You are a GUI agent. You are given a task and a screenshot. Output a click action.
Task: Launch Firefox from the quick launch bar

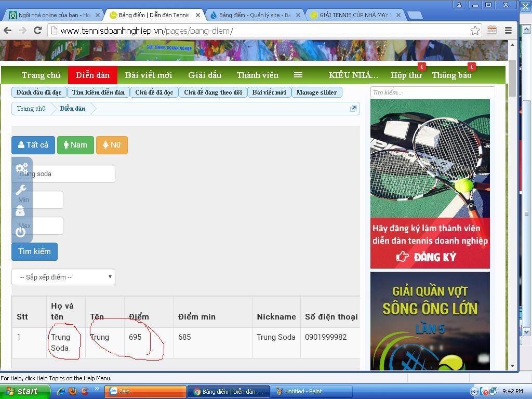click(73, 391)
